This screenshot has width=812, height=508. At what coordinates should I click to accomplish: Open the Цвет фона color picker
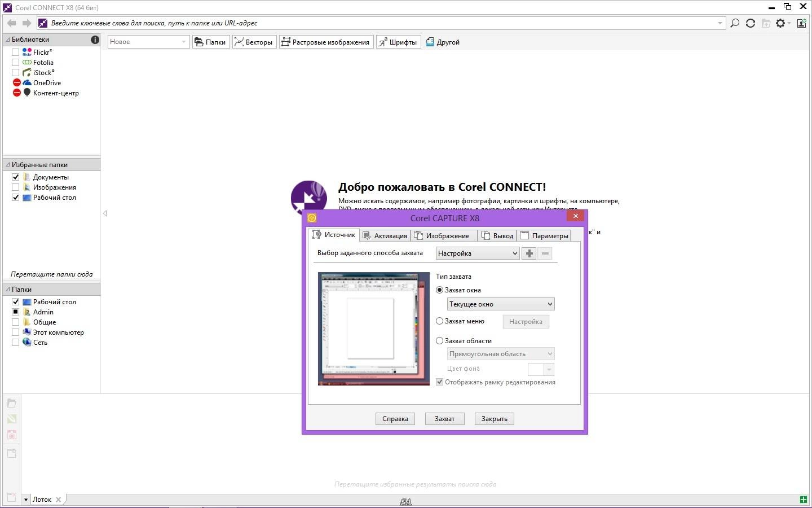tap(541, 369)
